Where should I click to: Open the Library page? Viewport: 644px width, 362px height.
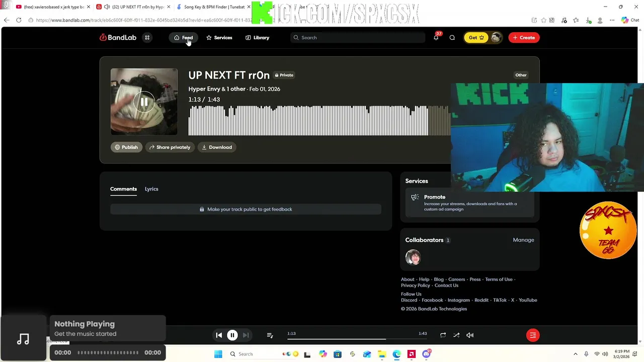[257, 38]
